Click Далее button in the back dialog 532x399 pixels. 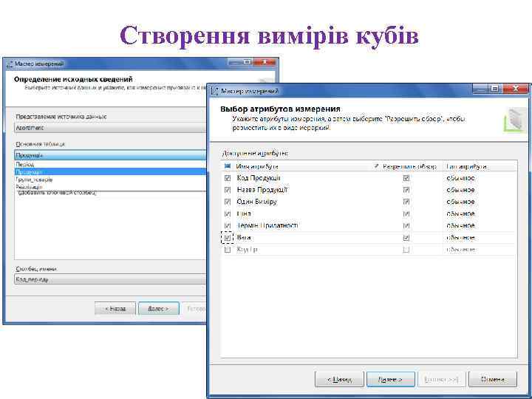pyautogui.click(x=158, y=308)
